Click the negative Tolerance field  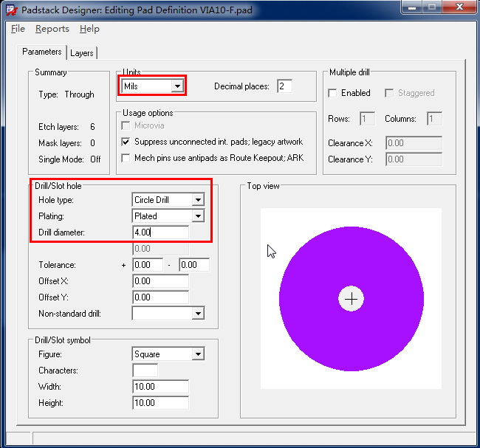click(x=194, y=265)
